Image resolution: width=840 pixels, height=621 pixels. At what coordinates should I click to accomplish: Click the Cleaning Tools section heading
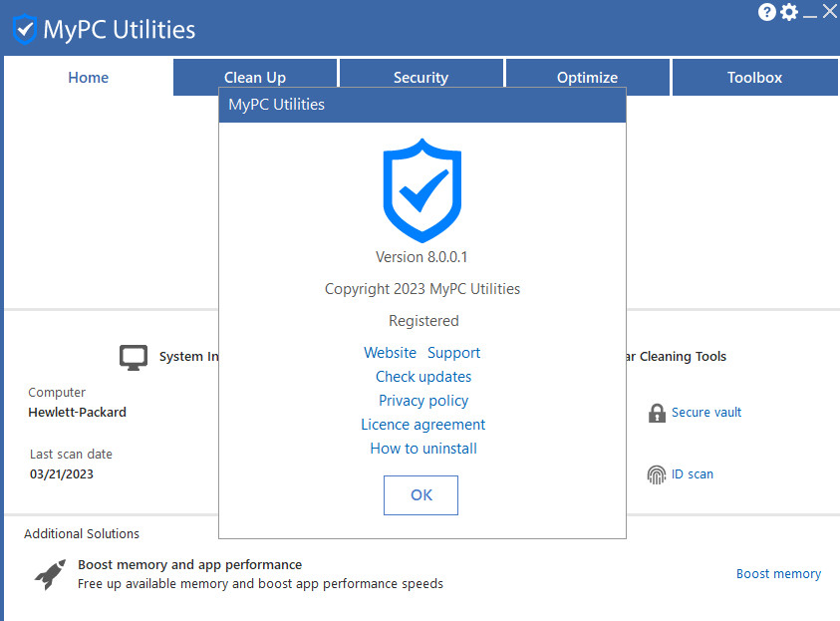click(x=675, y=356)
